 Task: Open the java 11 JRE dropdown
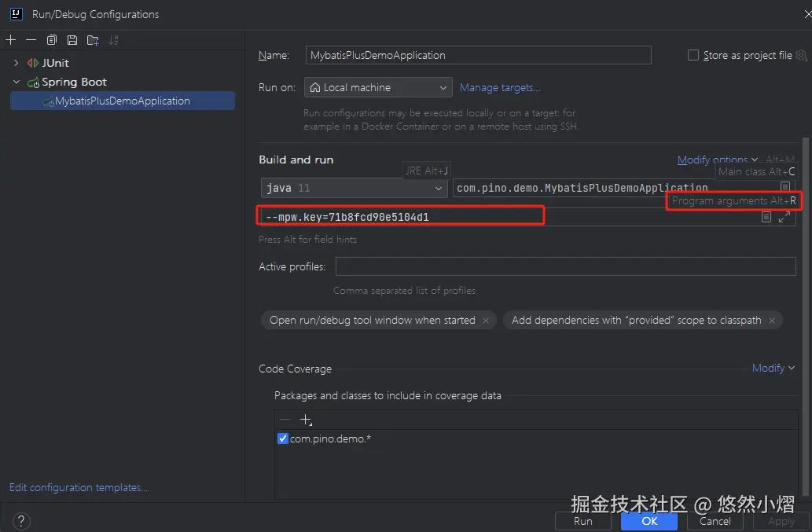(x=355, y=188)
